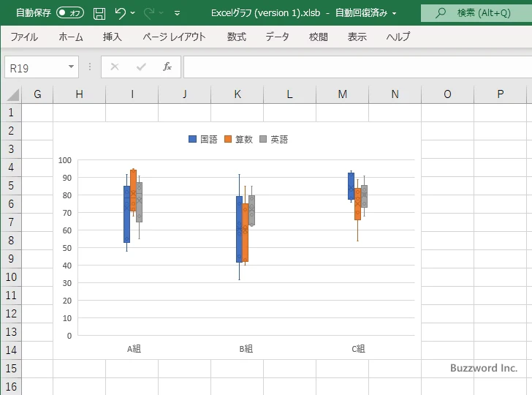
Task: Click the formula bar Cancel X icon
Action: 115,67
